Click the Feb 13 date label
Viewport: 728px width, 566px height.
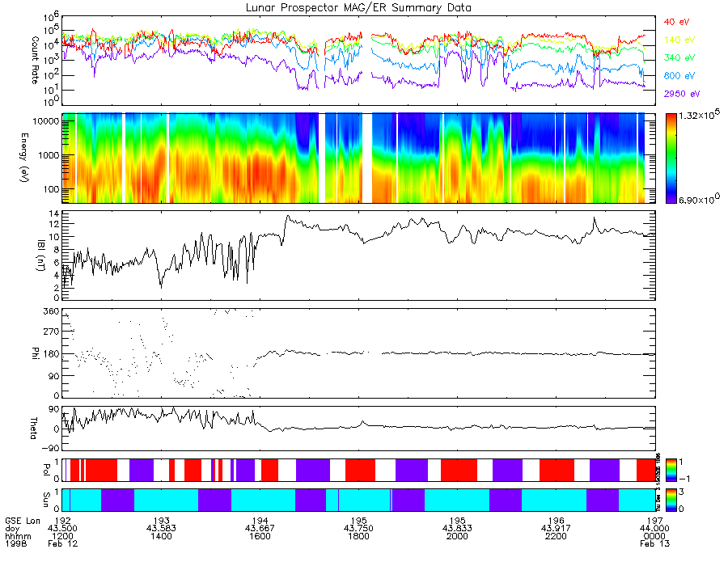(x=654, y=543)
